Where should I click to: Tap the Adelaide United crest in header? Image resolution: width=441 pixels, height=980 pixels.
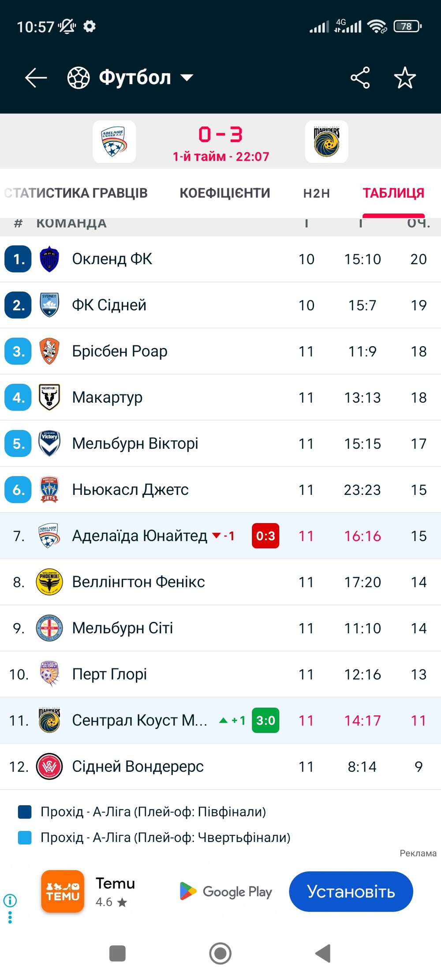(114, 142)
